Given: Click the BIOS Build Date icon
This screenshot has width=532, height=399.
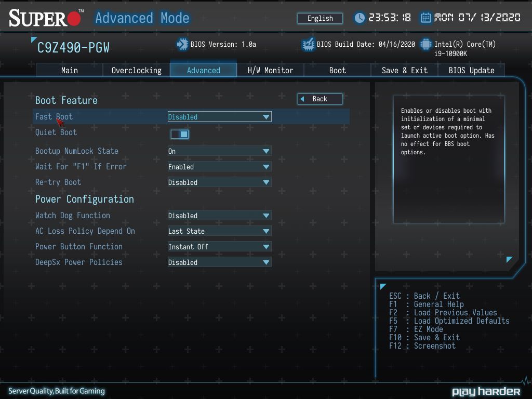Looking at the screenshot, I should tap(308, 44).
